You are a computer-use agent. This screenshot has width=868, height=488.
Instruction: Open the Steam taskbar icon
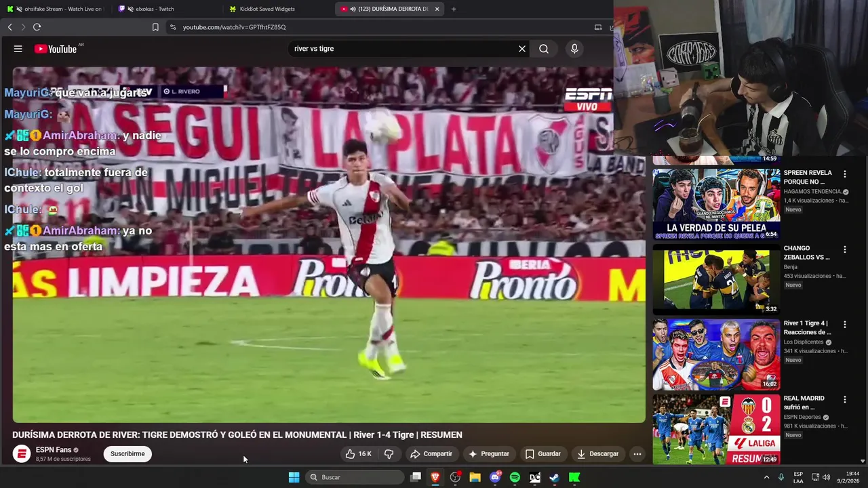(554, 477)
